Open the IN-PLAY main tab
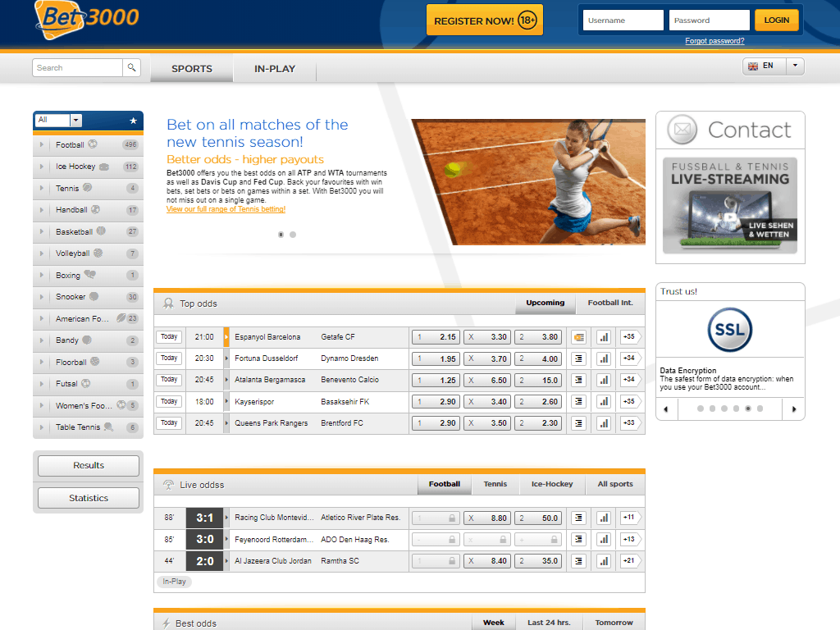 tap(275, 69)
